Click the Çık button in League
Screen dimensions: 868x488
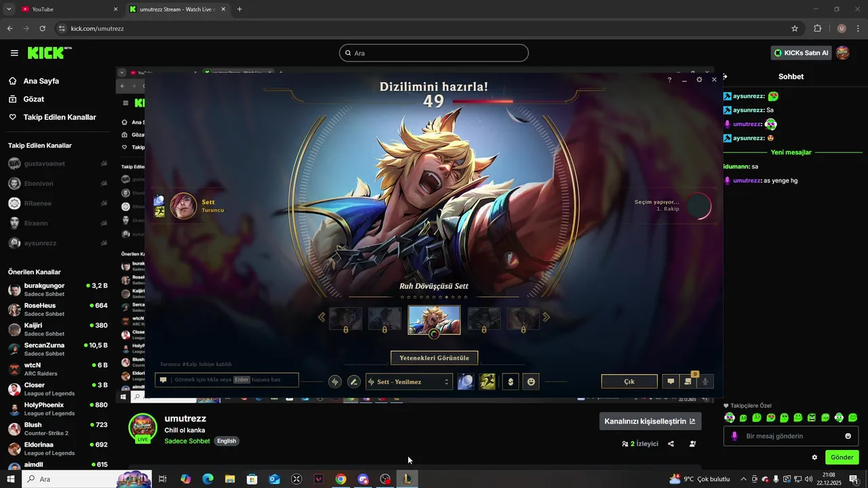tap(629, 382)
